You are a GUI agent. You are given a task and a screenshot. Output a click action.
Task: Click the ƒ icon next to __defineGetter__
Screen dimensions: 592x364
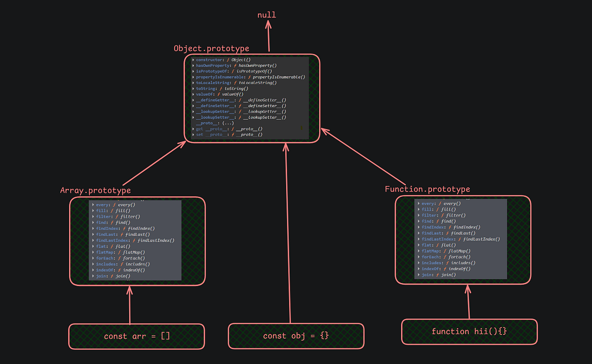coord(240,100)
